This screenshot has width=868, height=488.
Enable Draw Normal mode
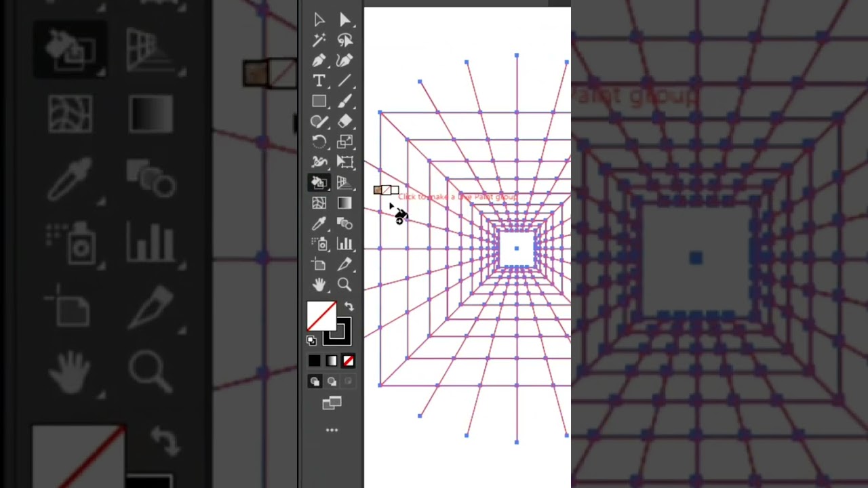pos(315,382)
